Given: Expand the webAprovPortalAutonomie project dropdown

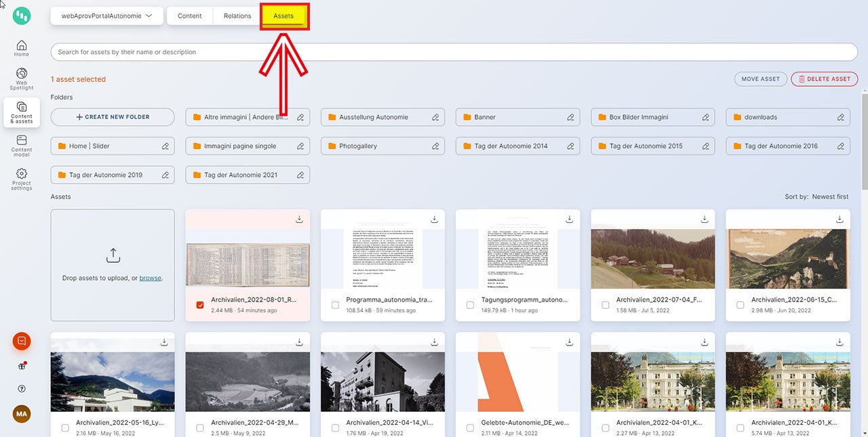Looking at the screenshot, I should pyautogui.click(x=106, y=16).
